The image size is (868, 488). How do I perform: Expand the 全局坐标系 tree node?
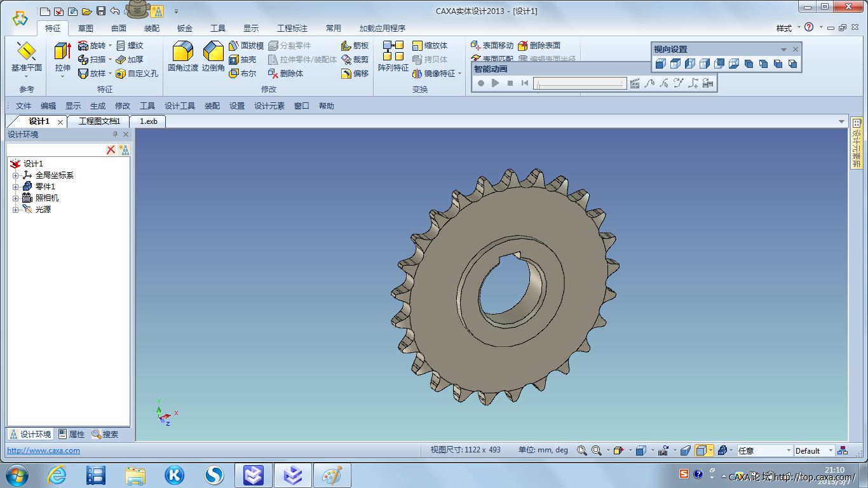click(x=16, y=175)
